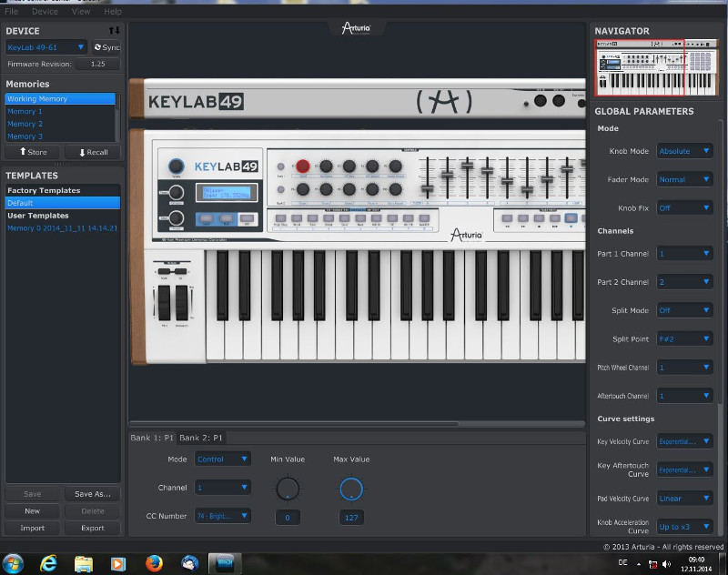Expand the Pad Velocity Curve dropdown
This screenshot has height=575, width=728.
tap(684, 499)
